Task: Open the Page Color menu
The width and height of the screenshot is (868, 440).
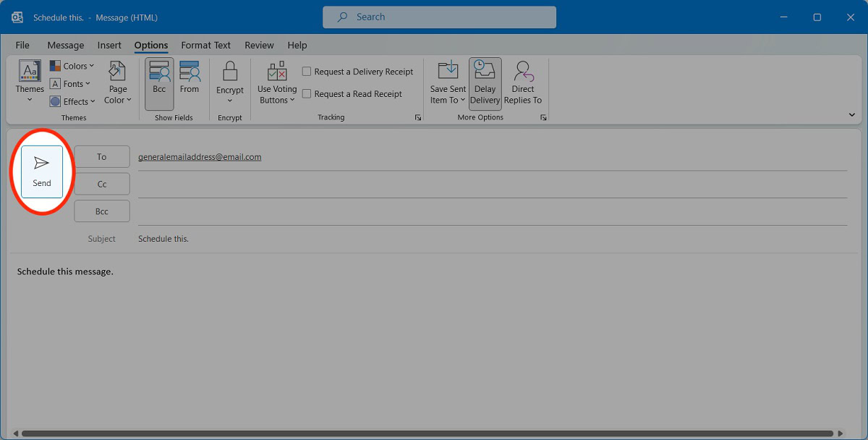Action: (117, 82)
